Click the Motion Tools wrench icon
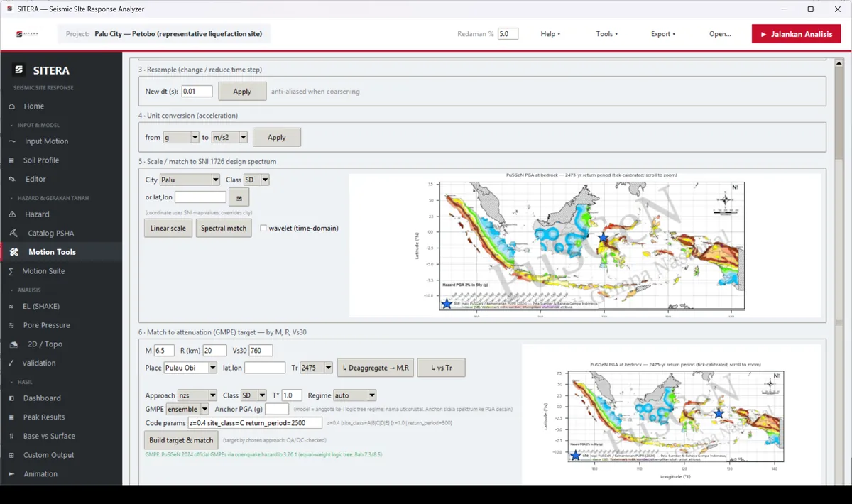This screenshot has height=504, width=852. 13,252
